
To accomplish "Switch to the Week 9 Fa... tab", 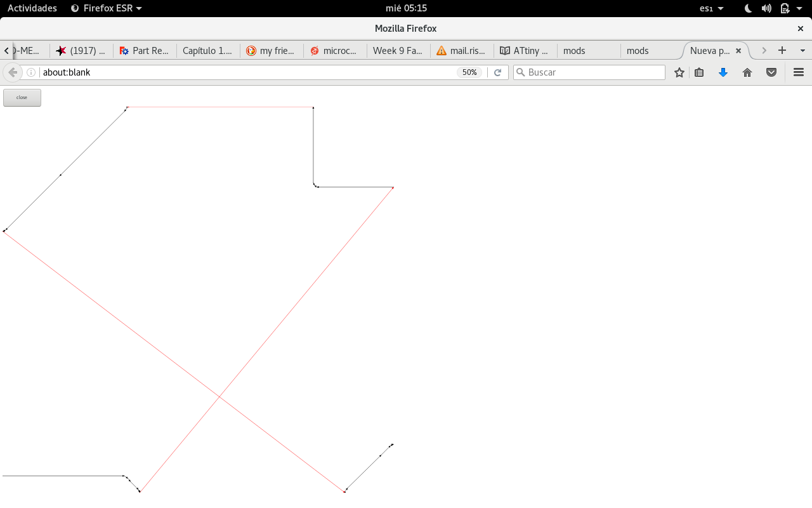I will coord(398,51).
